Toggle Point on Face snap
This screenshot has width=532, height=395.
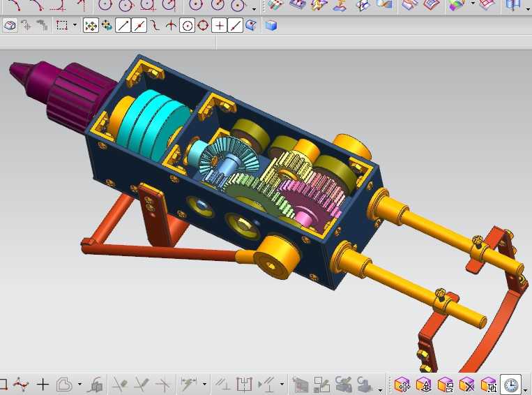pyautogui.click(x=251, y=26)
